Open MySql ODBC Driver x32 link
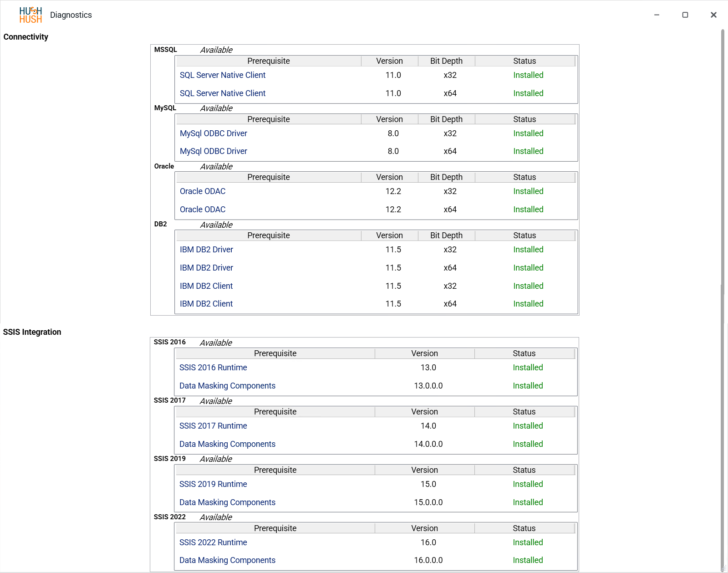This screenshot has height=573, width=728. pyautogui.click(x=213, y=133)
